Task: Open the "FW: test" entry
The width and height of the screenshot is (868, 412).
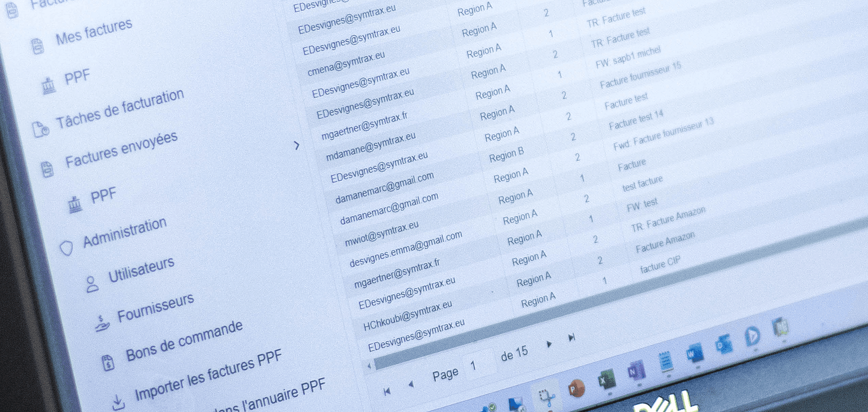Action: click(642, 204)
